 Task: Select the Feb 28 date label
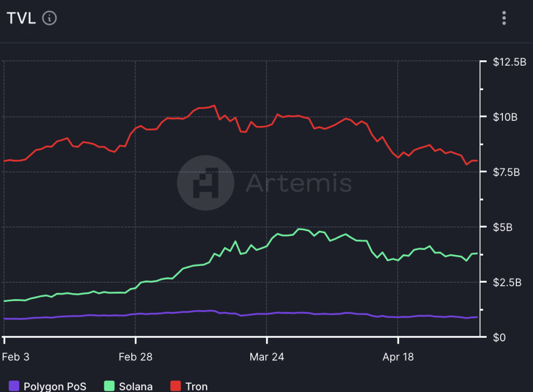coord(135,357)
